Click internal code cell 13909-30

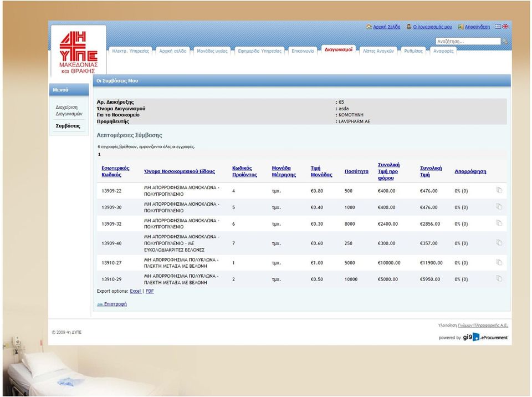(x=111, y=207)
